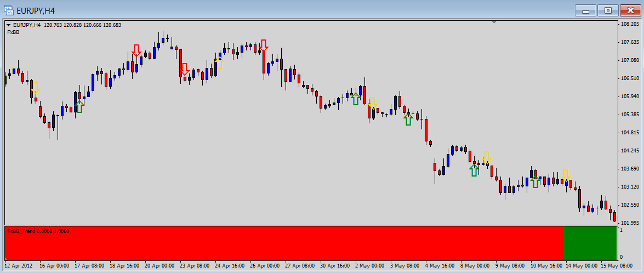Click the 17 Apr 08:00 time label
This screenshot has height=273, width=644.
pos(89,265)
